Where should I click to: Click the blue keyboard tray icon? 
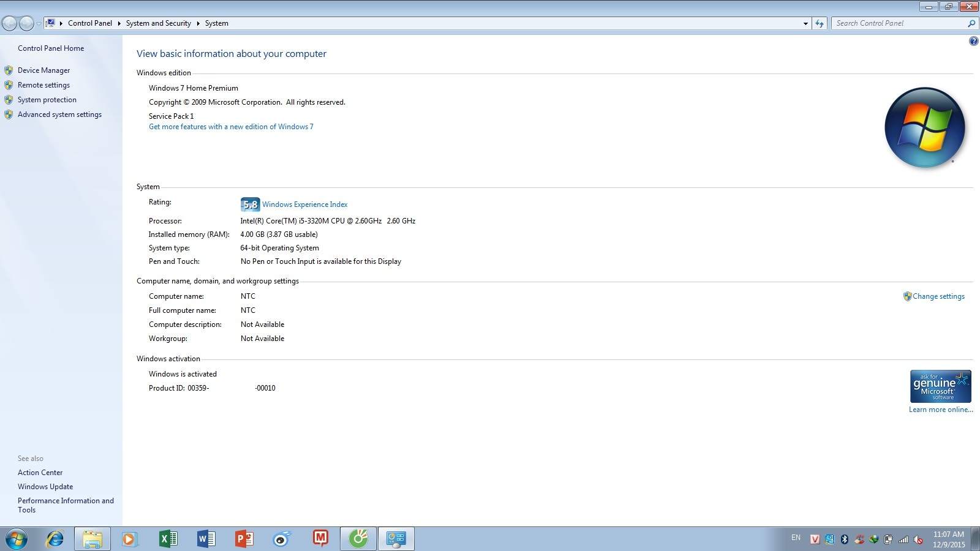(x=829, y=539)
